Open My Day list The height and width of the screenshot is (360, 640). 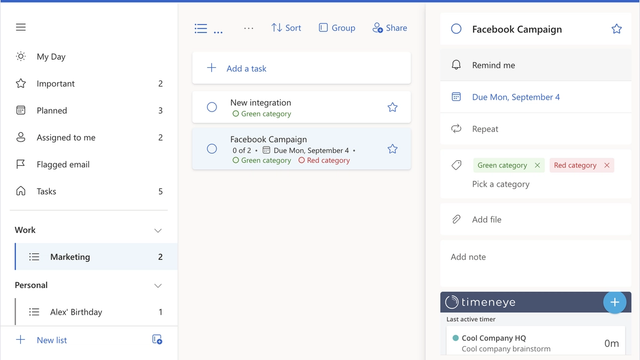[89, 56]
